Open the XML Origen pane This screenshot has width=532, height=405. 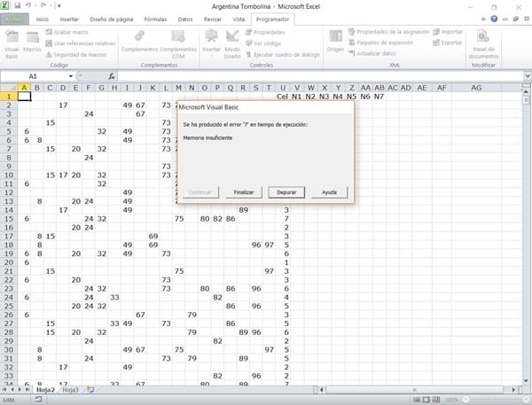click(335, 42)
